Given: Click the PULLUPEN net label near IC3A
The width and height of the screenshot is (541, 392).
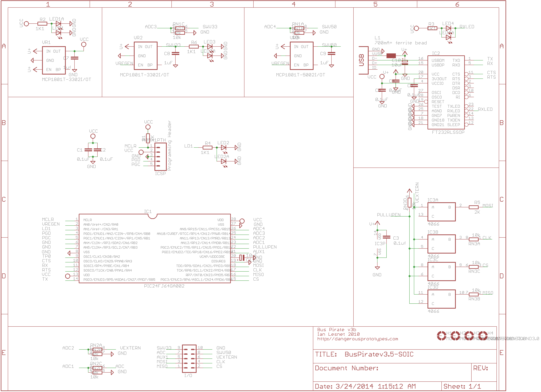Looking at the screenshot, I should (389, 215).
